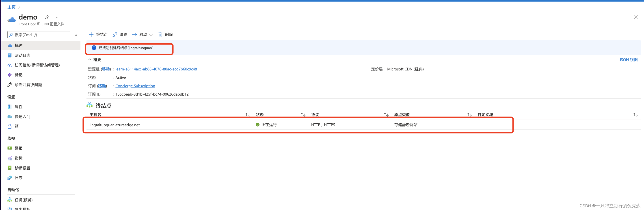Click the 终结点 section heading icon
The width and height of the screenshot is (644, 210).
point(89,105)
